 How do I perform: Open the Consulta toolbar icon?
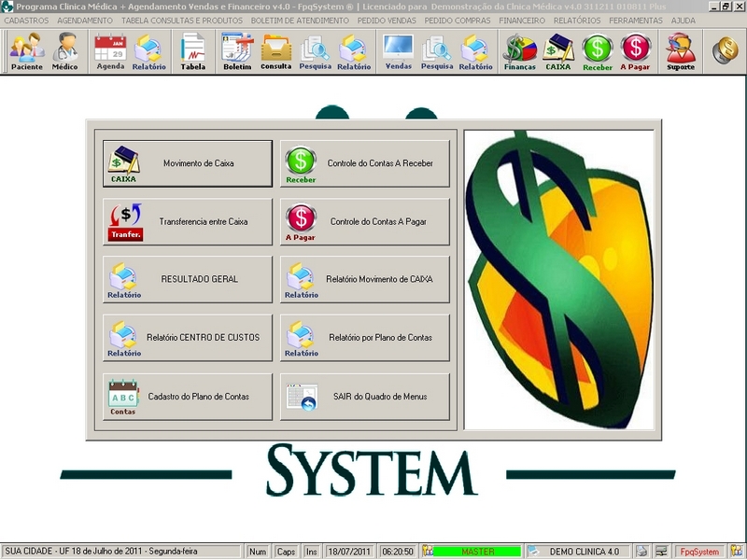[275, 51]
